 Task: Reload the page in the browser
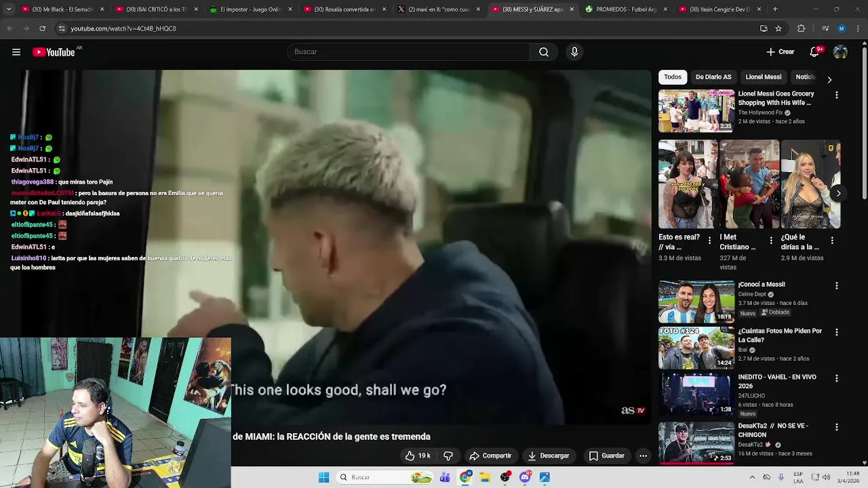point(43,28)
